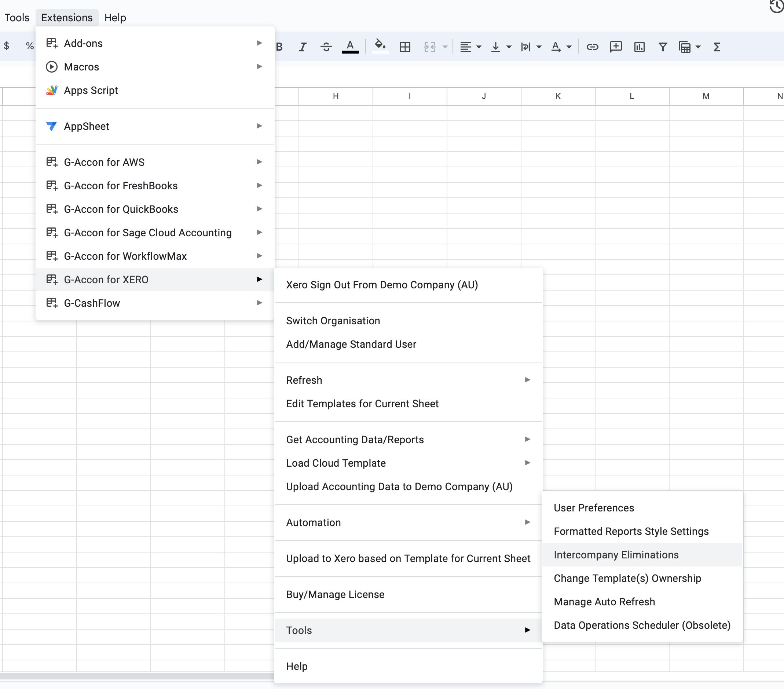Expand G-Accon for Sage Cloud Accounting
Screen dimensions: 784x689
coord(155,232)
